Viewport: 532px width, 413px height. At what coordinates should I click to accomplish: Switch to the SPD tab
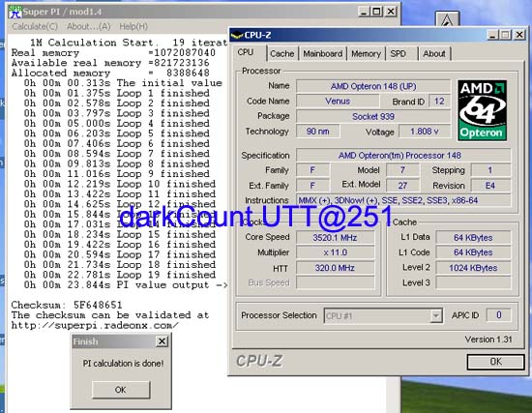399,53
